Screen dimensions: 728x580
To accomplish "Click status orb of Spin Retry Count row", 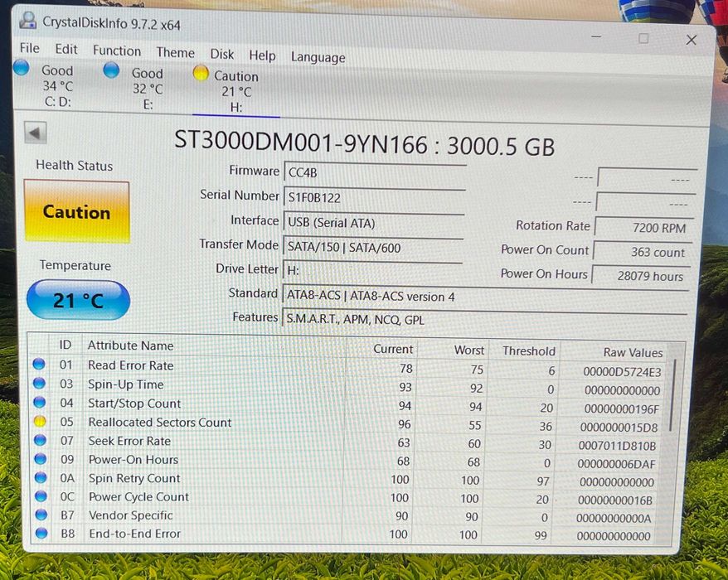I will pyautogui.click(x=41, y=477).
